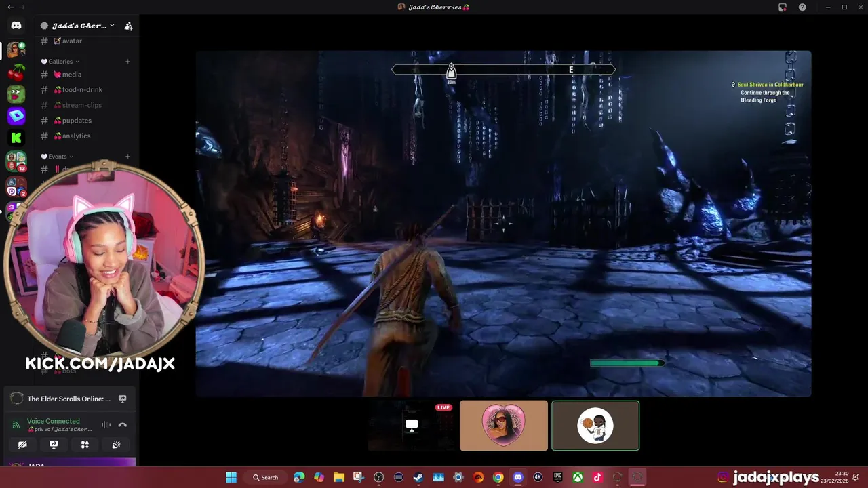Open Snipping Tool from taskbar

pos(359,477)
